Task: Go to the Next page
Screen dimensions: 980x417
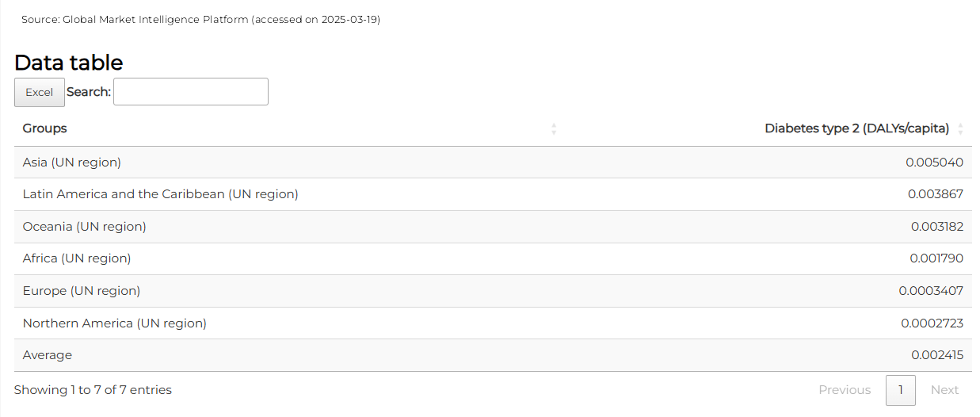Action: point(944,390)
